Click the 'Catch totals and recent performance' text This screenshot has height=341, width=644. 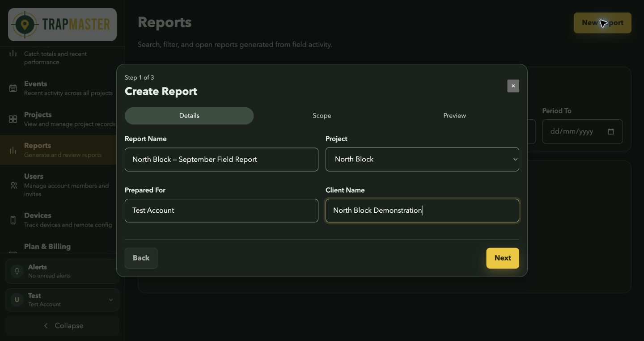55,58
